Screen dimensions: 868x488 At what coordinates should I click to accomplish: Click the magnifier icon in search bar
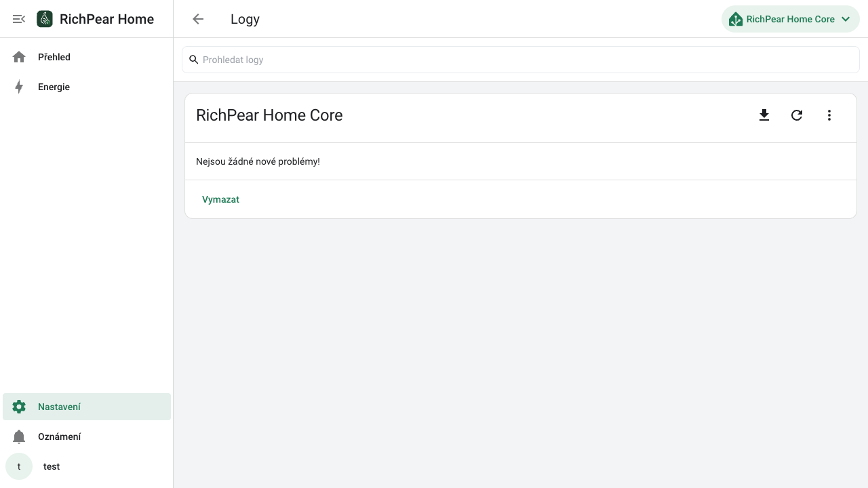194,60
